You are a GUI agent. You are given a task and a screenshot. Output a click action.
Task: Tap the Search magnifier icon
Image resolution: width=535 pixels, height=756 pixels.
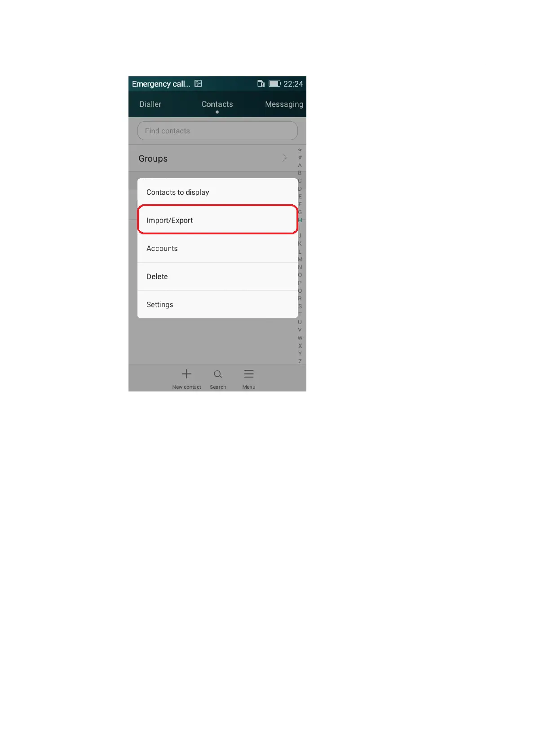pyautogui.click(x=218, y=374)
